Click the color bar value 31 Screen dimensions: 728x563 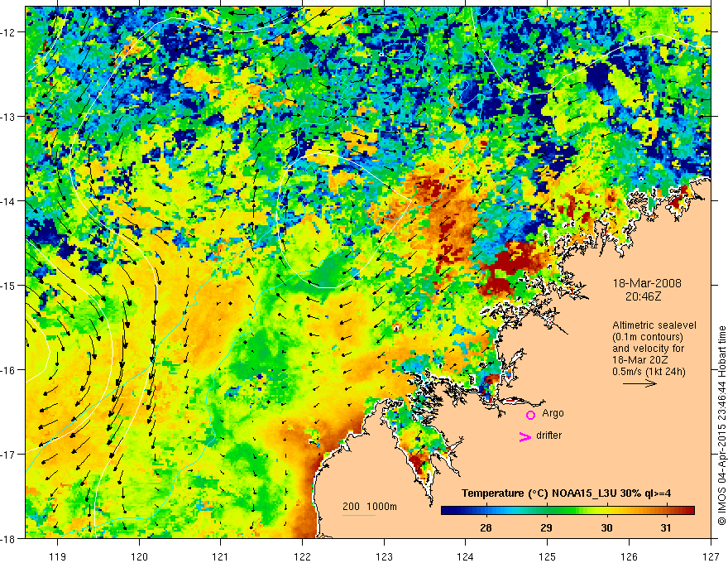[666, 528]
